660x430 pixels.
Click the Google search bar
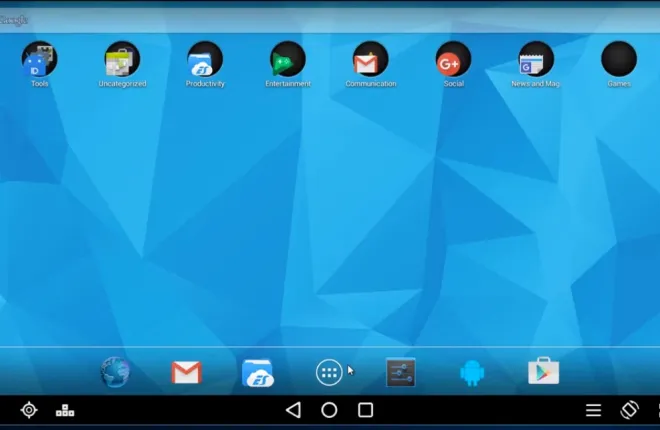tap(330, 20)
